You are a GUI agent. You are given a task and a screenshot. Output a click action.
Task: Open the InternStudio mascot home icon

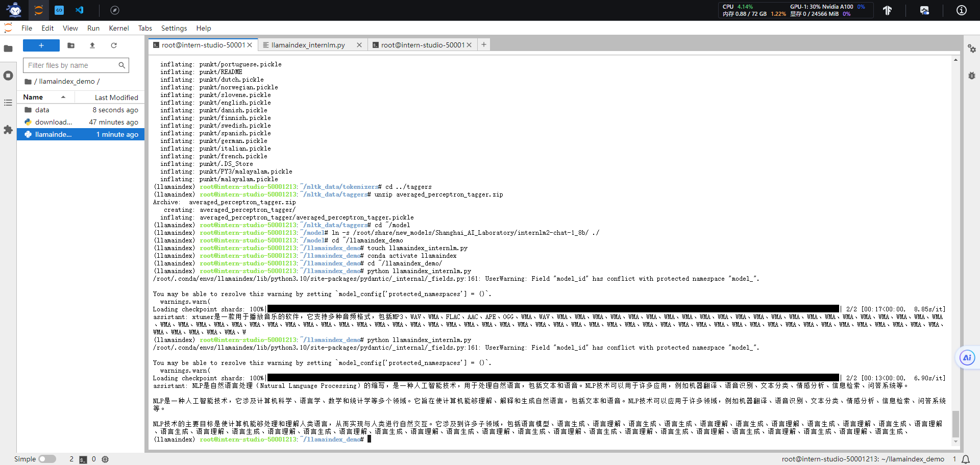pos(14,10)
